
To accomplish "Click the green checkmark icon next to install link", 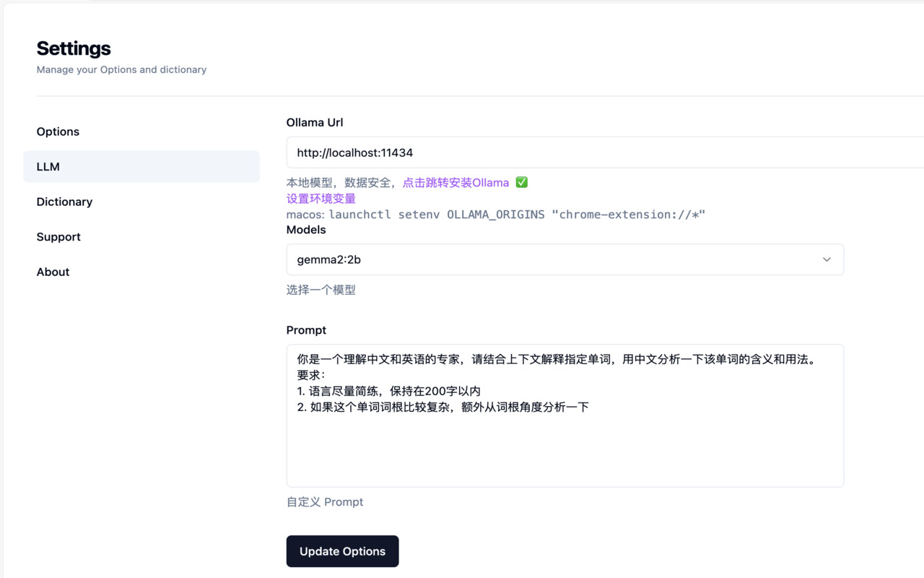I will click(521, 182).
